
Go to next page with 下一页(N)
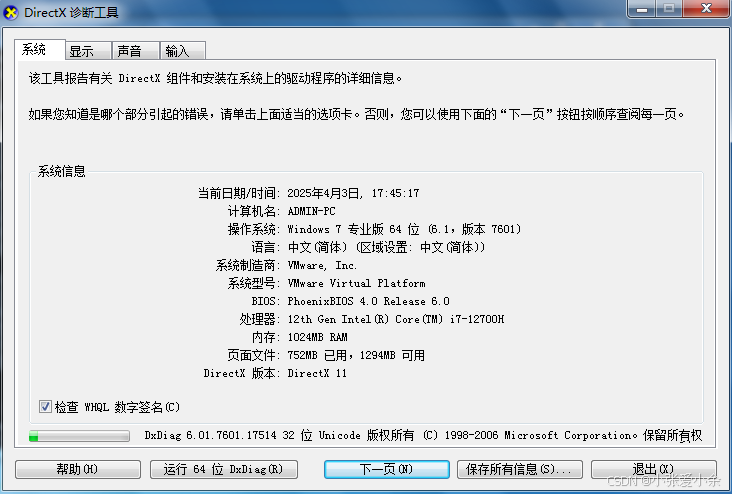[x=387, y=469]
